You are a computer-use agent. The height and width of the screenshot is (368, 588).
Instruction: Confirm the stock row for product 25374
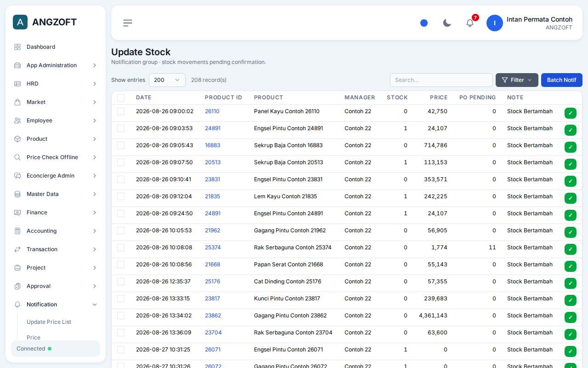571,249
